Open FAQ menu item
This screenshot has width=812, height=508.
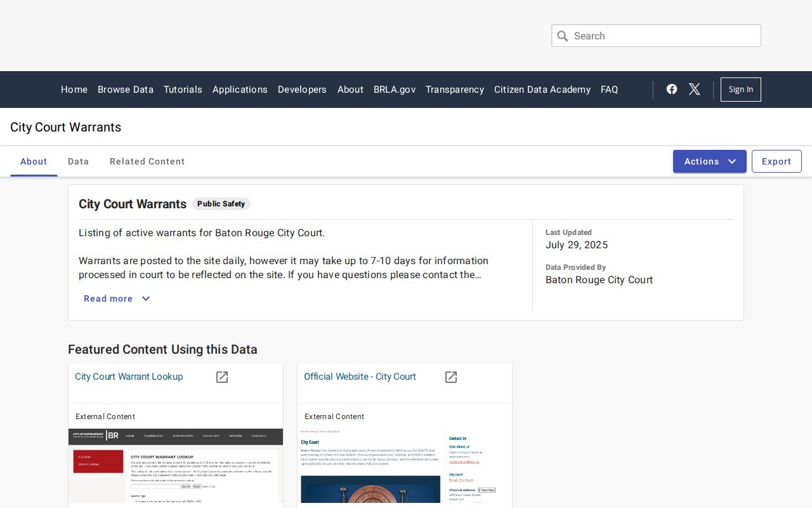[610, 90]
